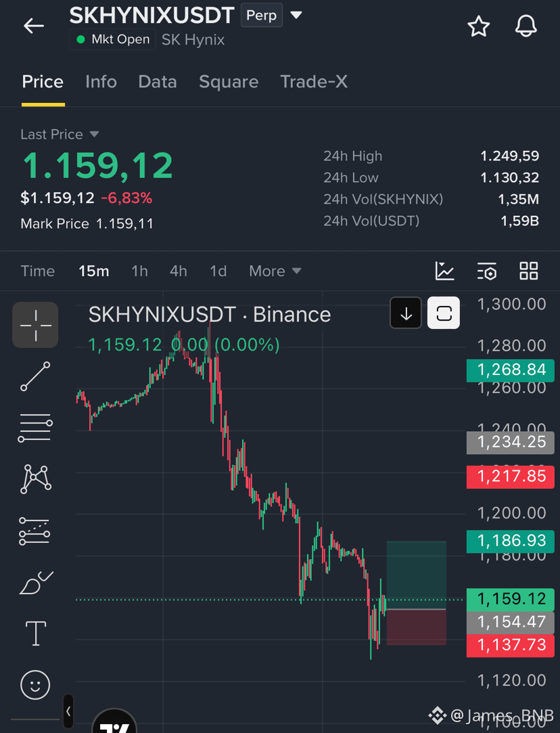Screen dimensions: 560x733
Task: Click the 1,159.12 current price label
Action: [x=511, y=599]
